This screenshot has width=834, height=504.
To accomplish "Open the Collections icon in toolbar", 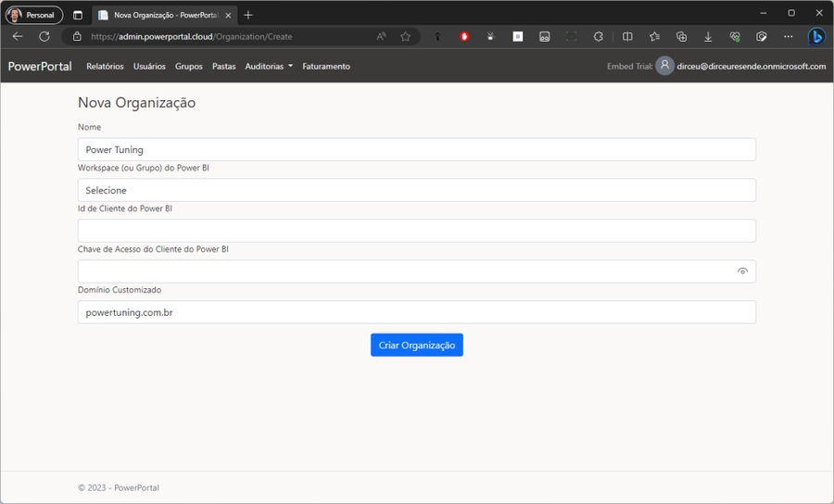I will (681, 37).
